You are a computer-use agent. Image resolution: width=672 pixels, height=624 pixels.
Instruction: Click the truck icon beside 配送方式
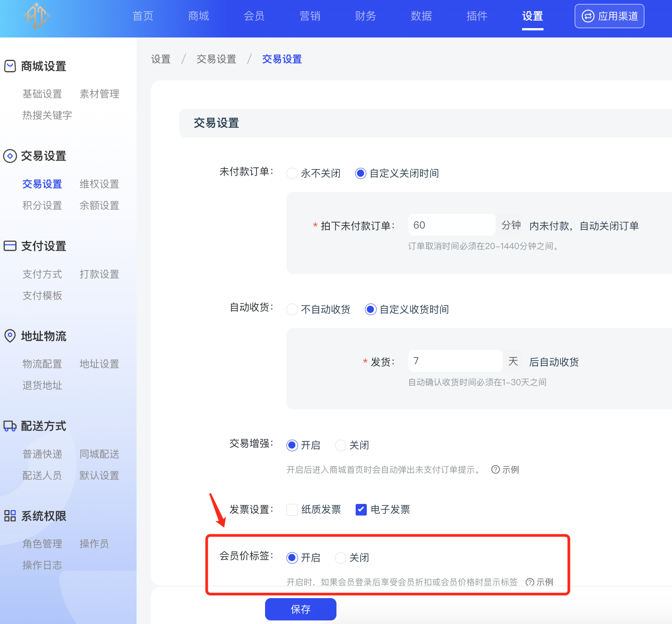click(10, 426)
